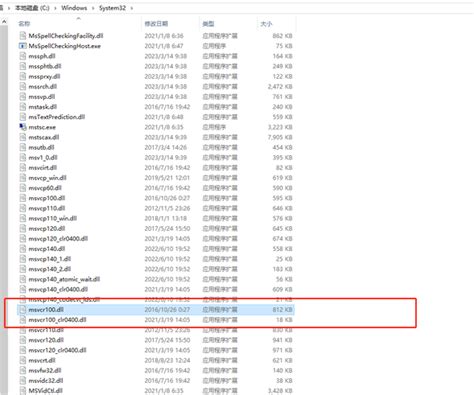Expand the chevron after Windows breadcrumb
The image size is (474, 395).
pyautogui.click(x=93, y=8)
